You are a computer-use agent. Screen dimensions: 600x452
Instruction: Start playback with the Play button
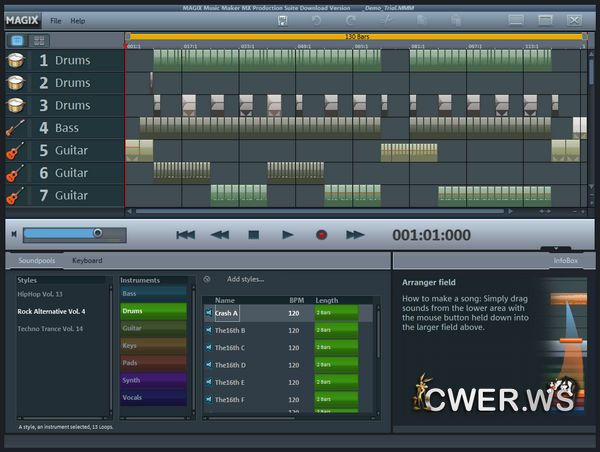coord(288,235)
